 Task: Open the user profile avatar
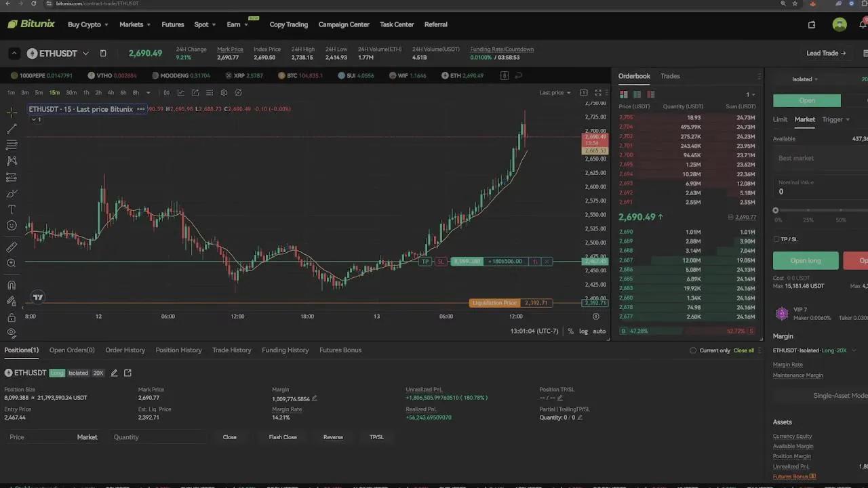pyautogui.click(x=840, y=24)
